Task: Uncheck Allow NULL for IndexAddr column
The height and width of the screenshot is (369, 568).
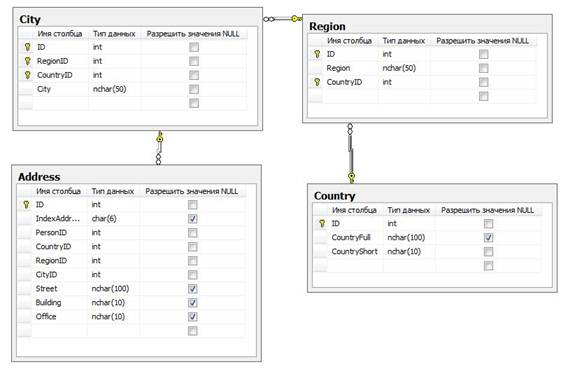Action: pos(192,219)
